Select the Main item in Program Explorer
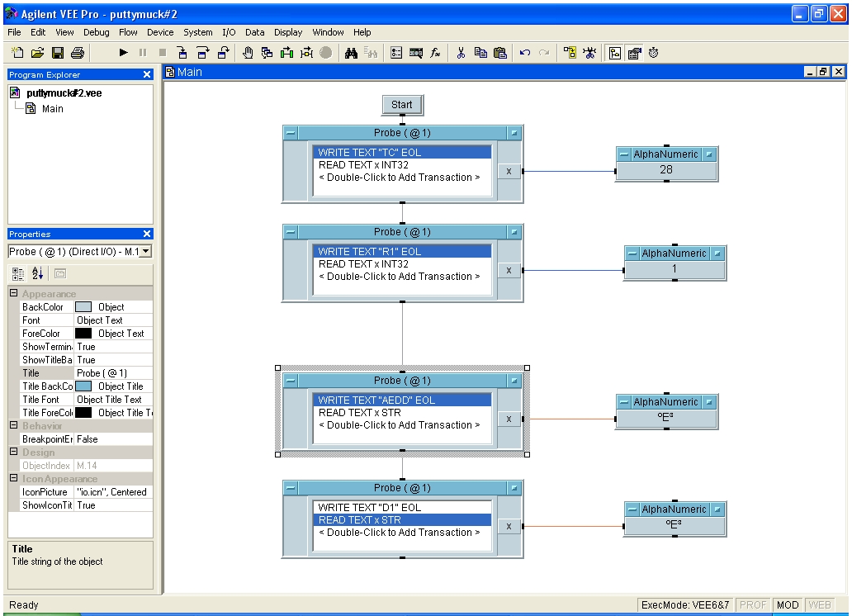The width and height of the screenshot is (852, 616). coord(52,108)
